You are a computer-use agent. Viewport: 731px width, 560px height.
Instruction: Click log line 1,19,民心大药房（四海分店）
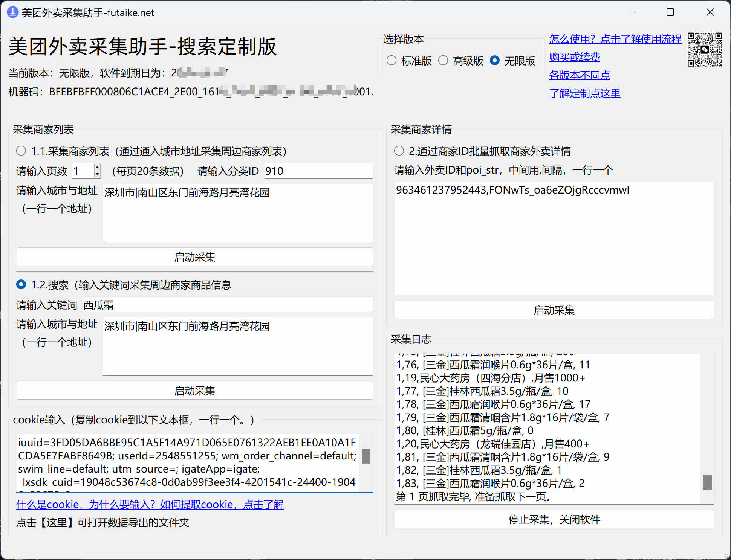coord(491,378)
